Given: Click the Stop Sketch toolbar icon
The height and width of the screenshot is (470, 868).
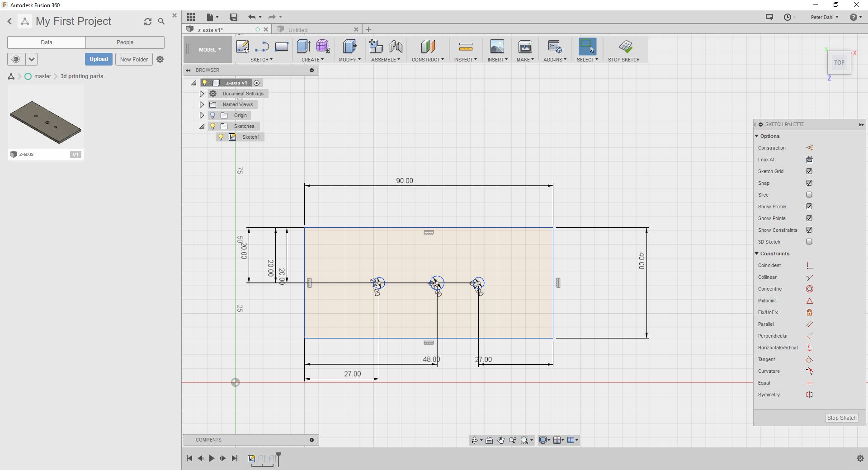Looking at the screenshot, I should (x=625, y=47).
